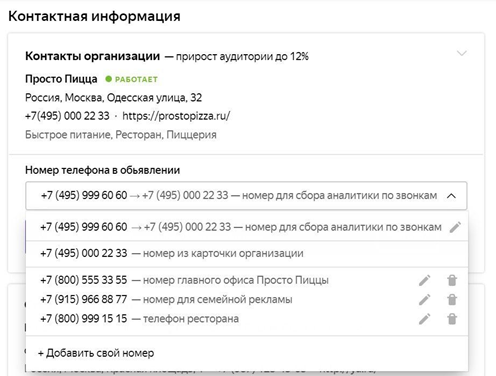496x376 pixels.
Task: Edit the +7 (800) 555 33 55 number
Action: click(x=425, y=280)
